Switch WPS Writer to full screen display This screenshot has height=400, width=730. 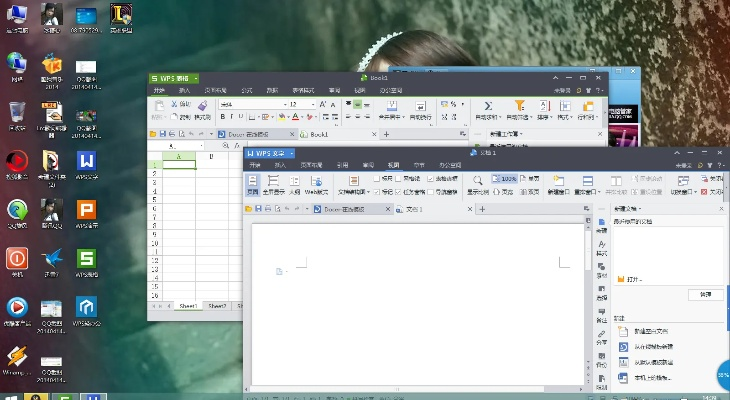click(273, 185)
